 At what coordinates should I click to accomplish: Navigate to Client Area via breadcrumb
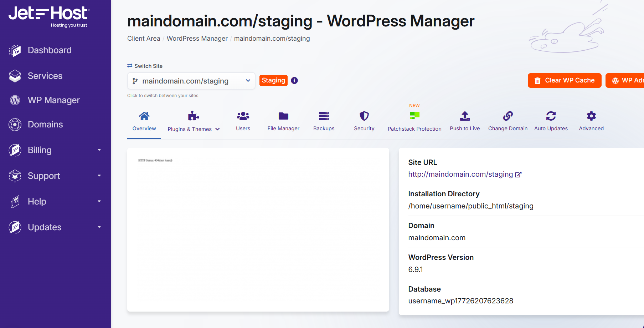tap(143, 38)
